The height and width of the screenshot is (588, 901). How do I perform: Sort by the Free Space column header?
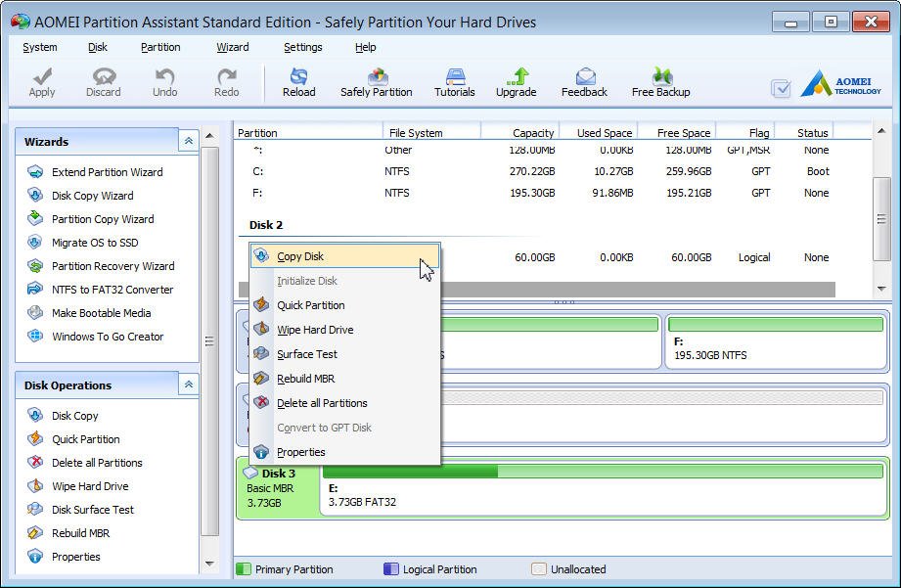tap(676, 133)
